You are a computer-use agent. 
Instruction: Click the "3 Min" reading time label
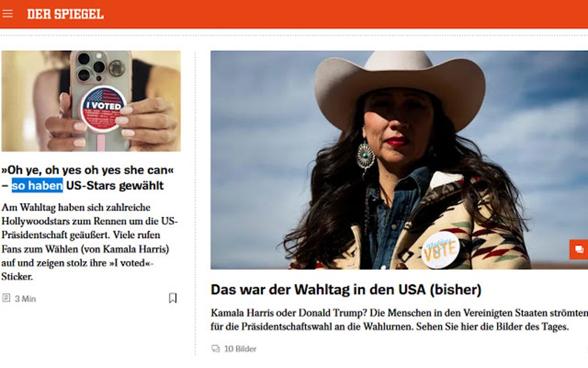click(25, 299)
